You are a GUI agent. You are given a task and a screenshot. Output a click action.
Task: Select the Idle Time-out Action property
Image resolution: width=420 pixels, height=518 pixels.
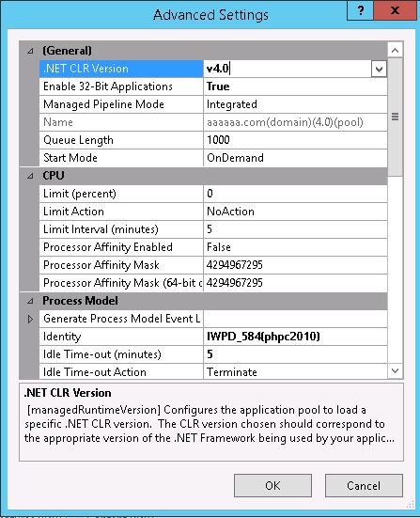click(121, 371)
